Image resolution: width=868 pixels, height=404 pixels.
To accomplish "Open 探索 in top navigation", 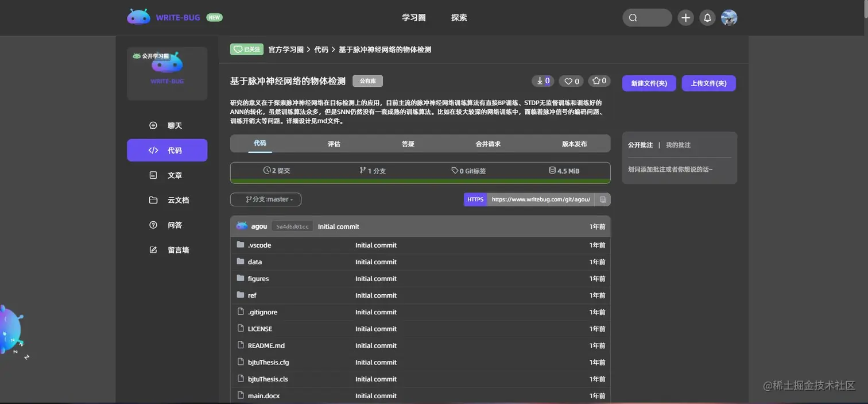I will tap(459, 18).
